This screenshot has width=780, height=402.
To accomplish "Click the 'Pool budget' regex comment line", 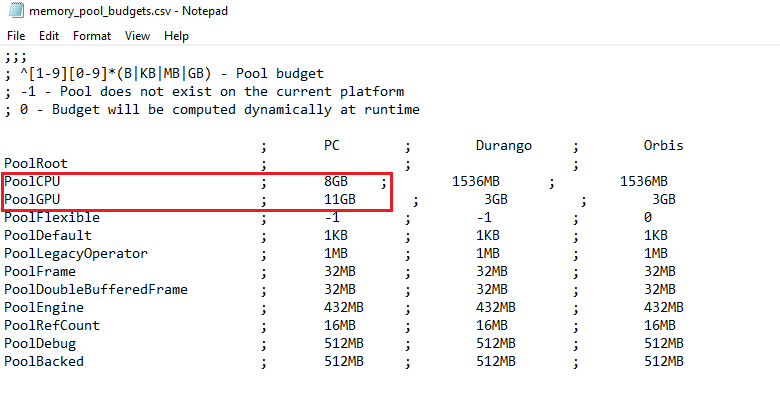I will click(x=164, y=74).
